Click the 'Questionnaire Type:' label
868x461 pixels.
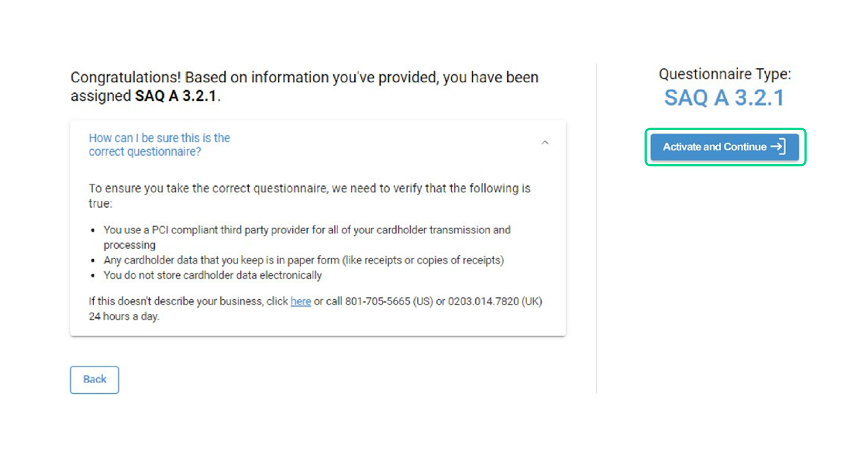coord(725,74)
